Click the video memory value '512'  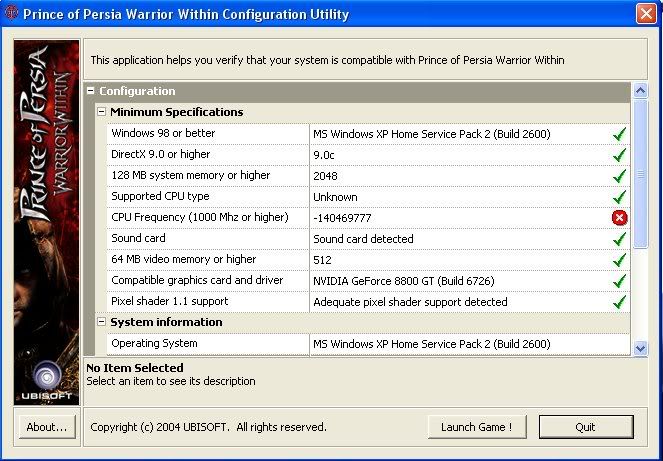click(x=322, y=260)
